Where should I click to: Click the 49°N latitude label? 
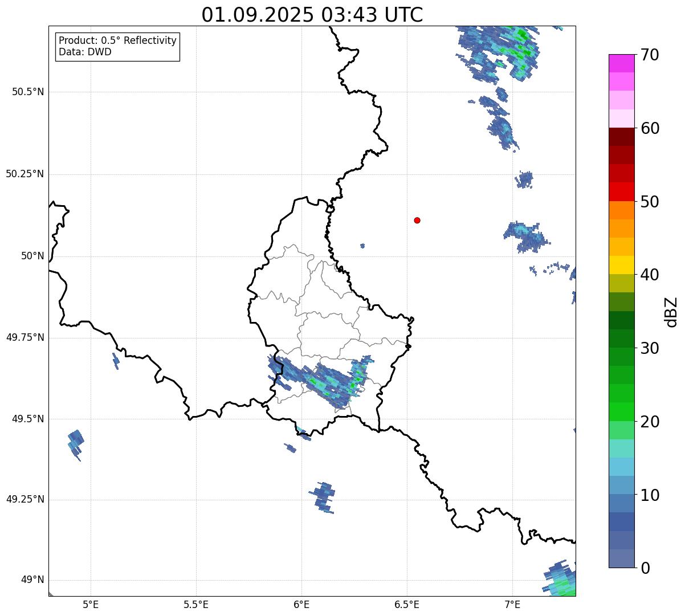[32, 580]
